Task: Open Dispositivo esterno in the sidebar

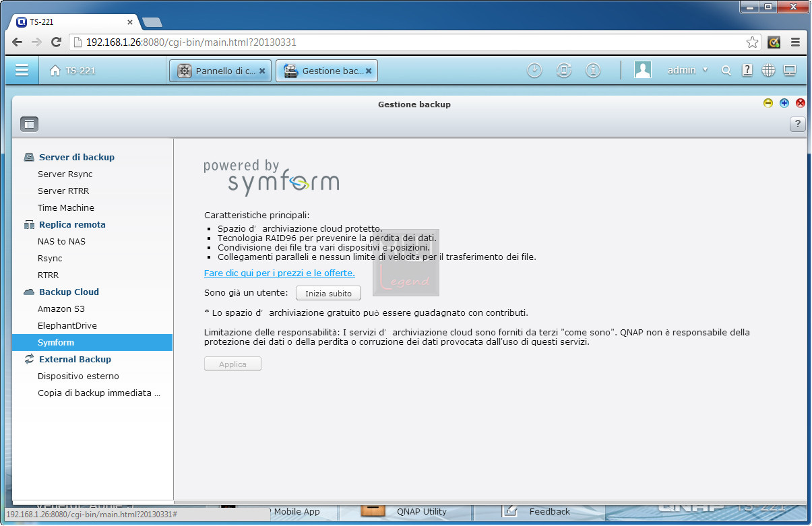Action: [x=78, y=376]
